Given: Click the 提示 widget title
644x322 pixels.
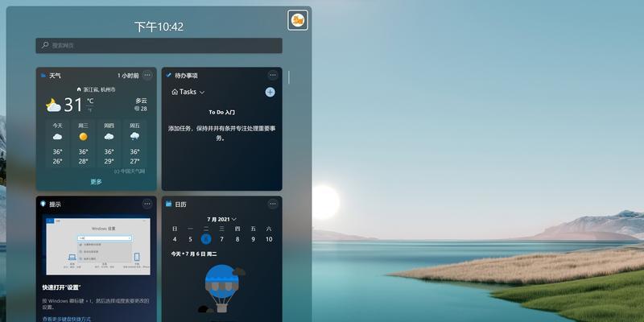Looking at the screenshot, I should (55, 204).
